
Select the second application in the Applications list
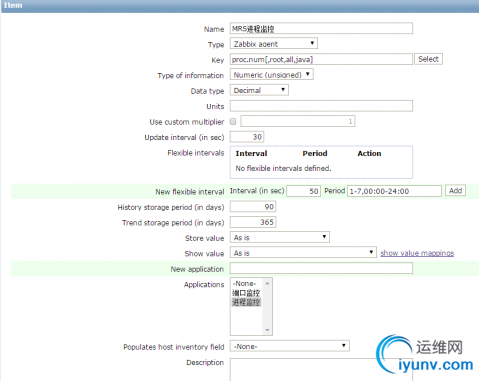tap(246, 293)
